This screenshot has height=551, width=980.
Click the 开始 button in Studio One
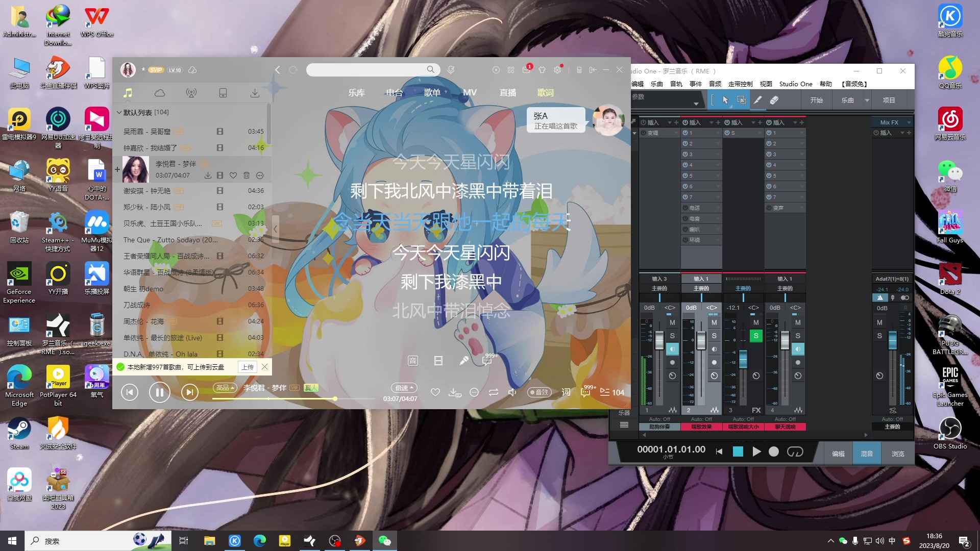(x=816, y=101)
